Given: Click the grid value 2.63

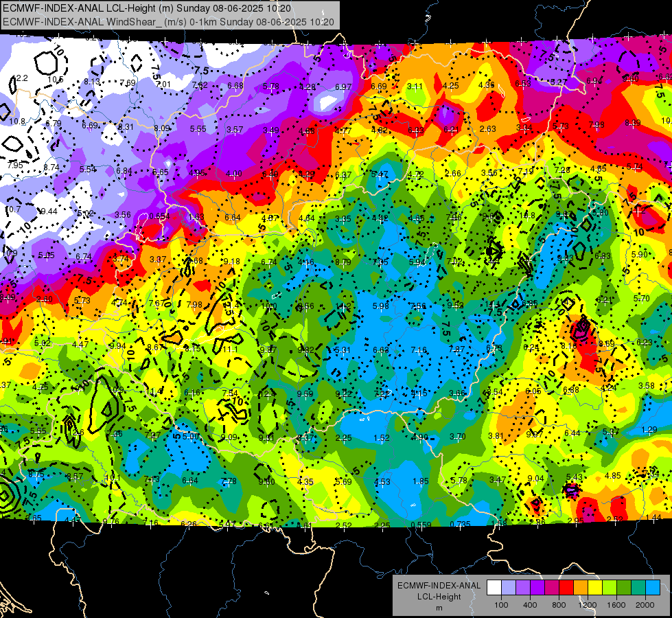Looking at the screenshot, I should point(488,129).
